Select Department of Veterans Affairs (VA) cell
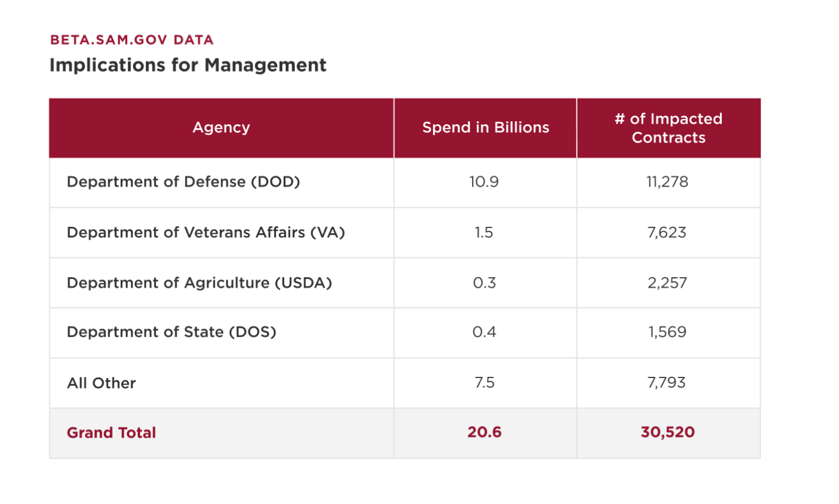Image resolution: width=839 pixels, height=504 pixels. coord(206,233)
